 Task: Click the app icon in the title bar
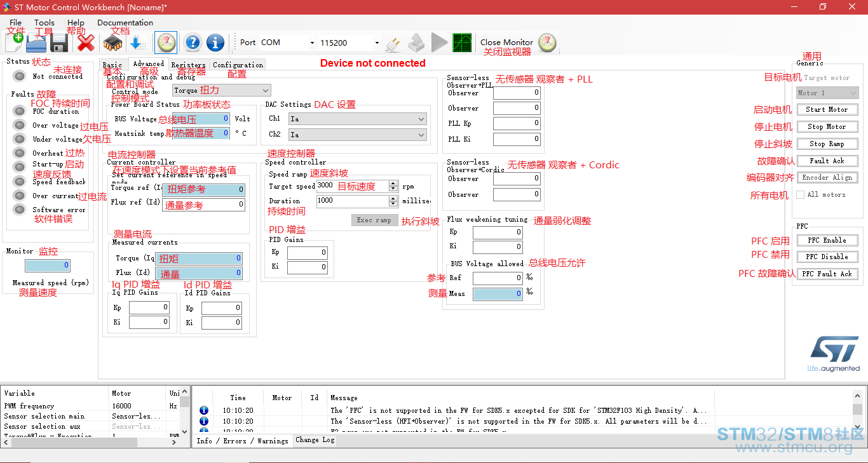pos(7,7)
